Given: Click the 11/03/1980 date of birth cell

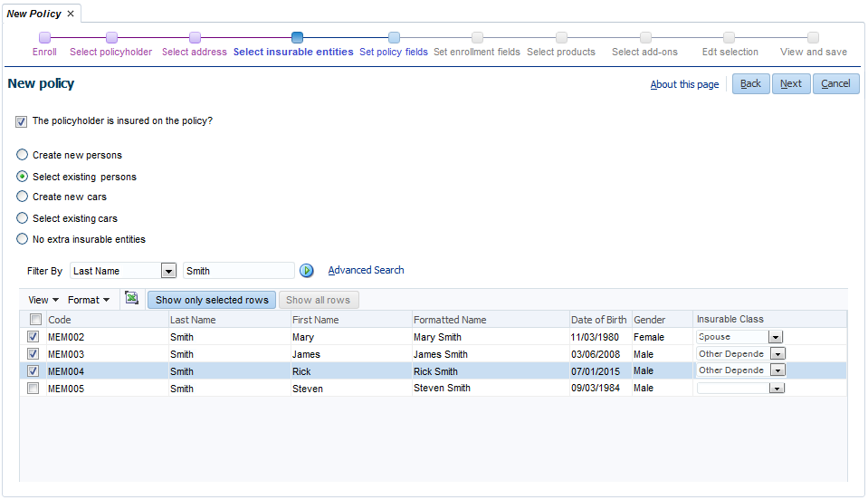Looking at the screenshot, I should coord(595,337).
